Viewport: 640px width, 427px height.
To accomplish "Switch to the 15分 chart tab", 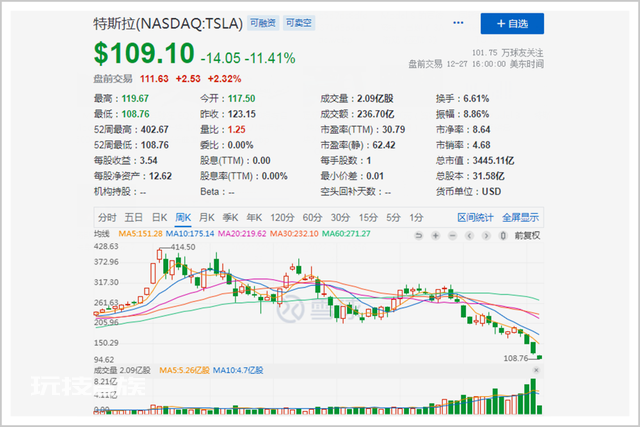I will [x=368, y=218].
